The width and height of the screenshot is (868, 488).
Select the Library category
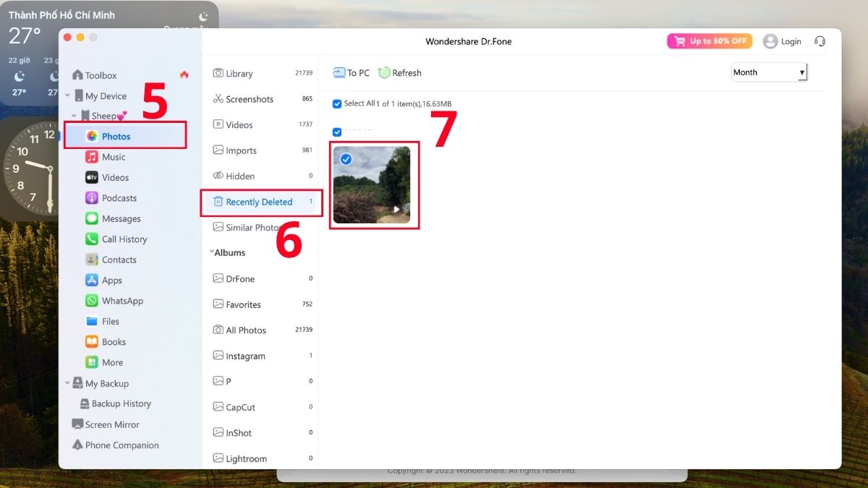262,74
